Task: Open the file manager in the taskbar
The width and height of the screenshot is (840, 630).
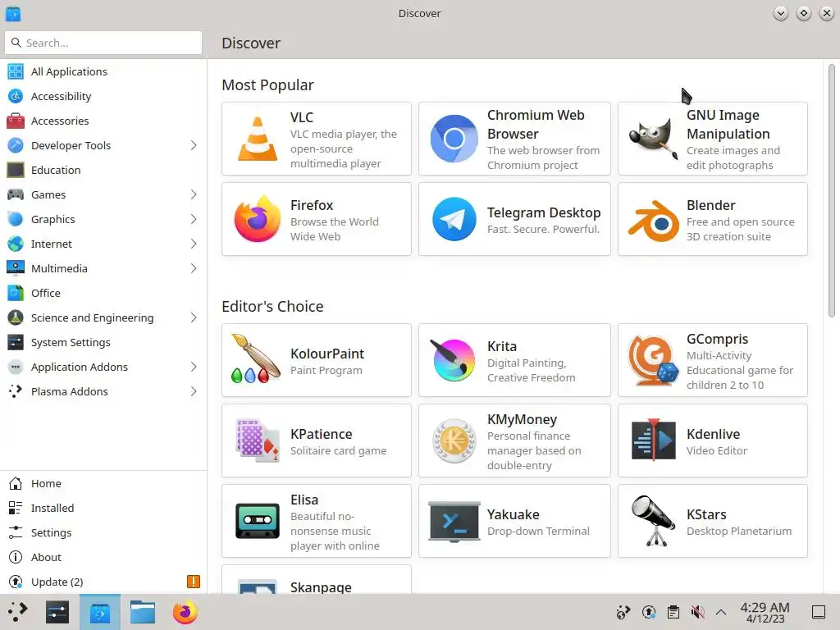Action: click(143, 612)
